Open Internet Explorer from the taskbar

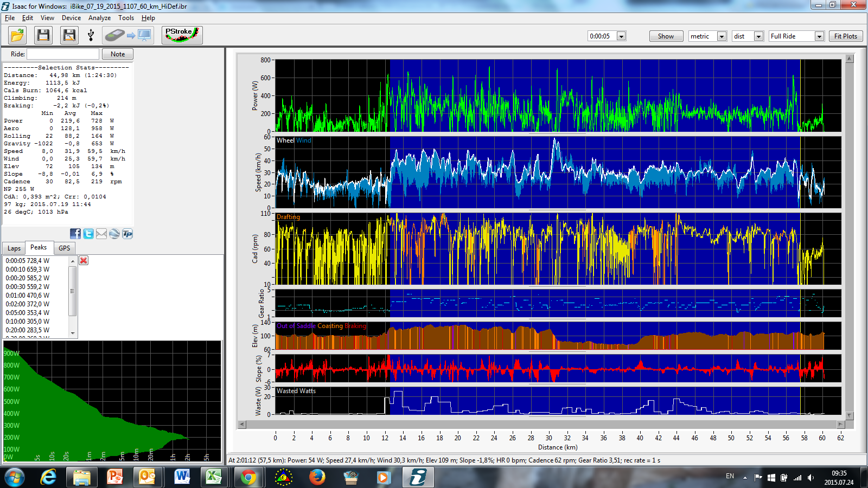48,477
